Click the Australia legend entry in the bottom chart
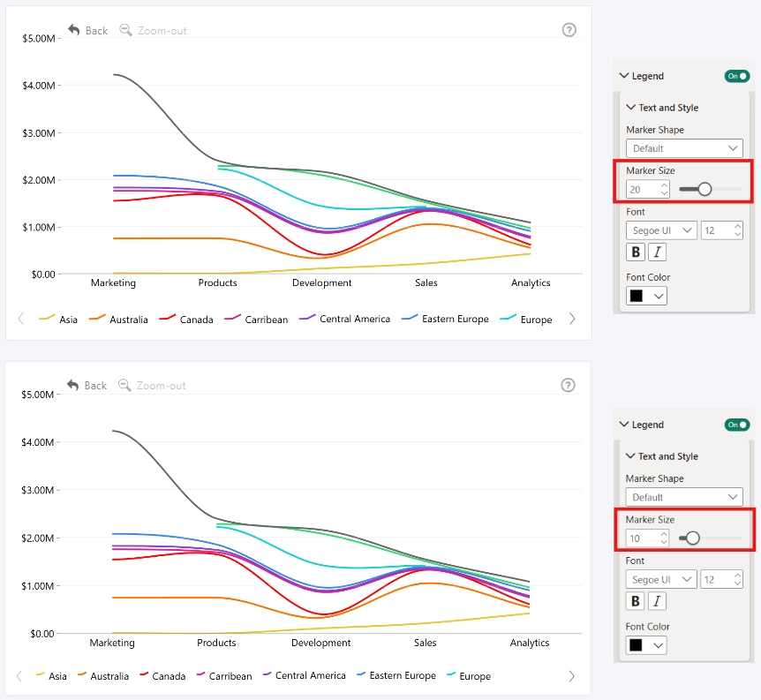Screen dimensions: 761x700 (103, 676)
